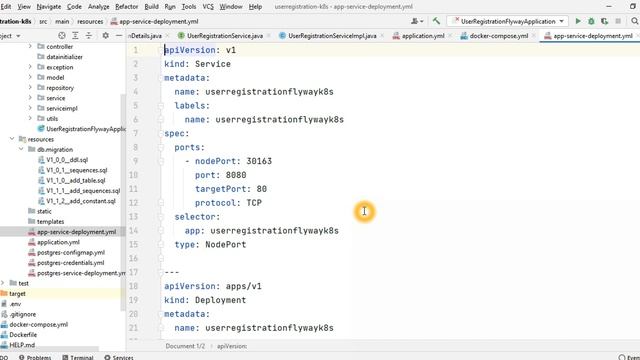640x360 pixels.
Task: Open postgres-service-deployment.yml in tree
Action: [81, 273]
